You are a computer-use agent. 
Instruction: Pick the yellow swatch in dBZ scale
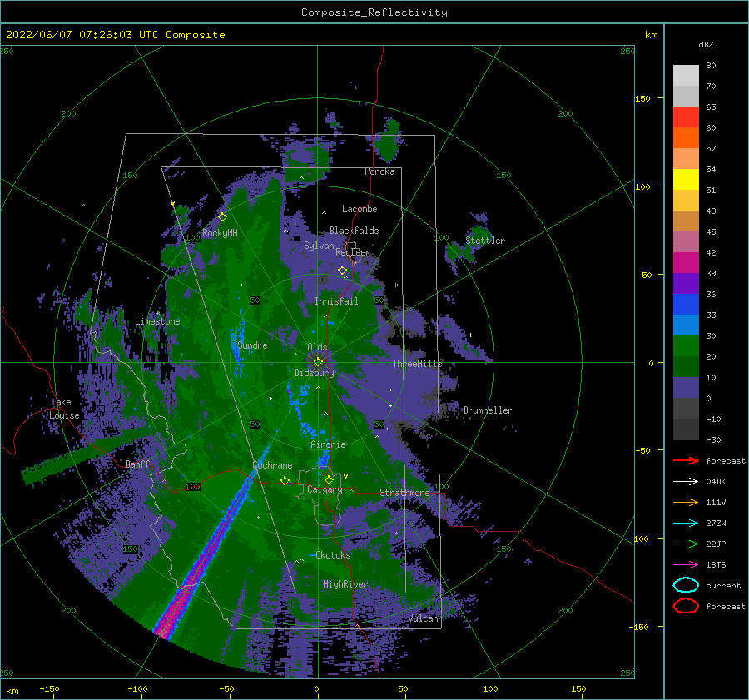coord(686,179)
